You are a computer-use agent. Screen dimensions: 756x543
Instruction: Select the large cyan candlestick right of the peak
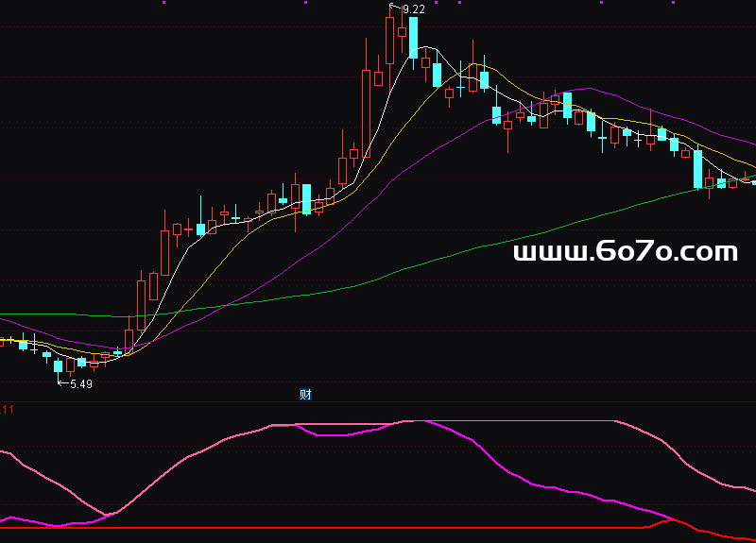click(x=413, y=38)
